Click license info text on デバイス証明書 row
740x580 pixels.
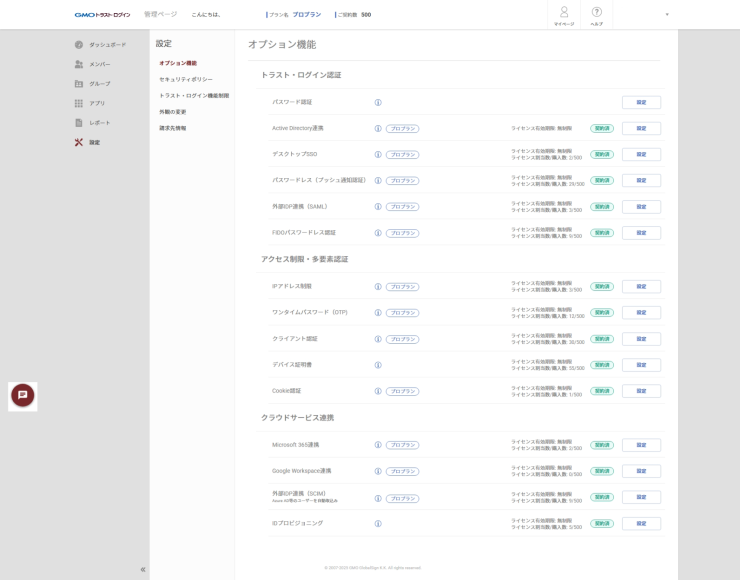tap(548, 365)
